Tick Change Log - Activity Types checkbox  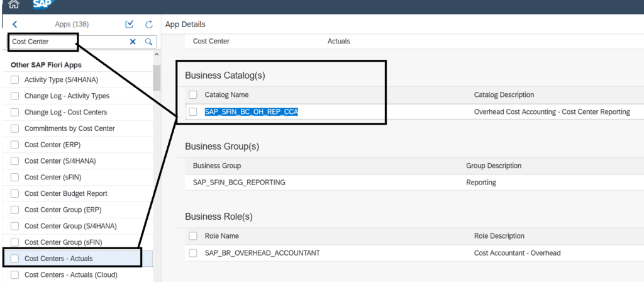click(x=15, y=96)
